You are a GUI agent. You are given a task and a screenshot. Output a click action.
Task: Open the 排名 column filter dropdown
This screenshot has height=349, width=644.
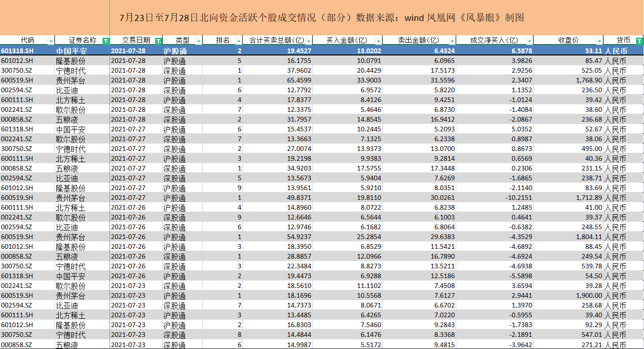point(239,41)
